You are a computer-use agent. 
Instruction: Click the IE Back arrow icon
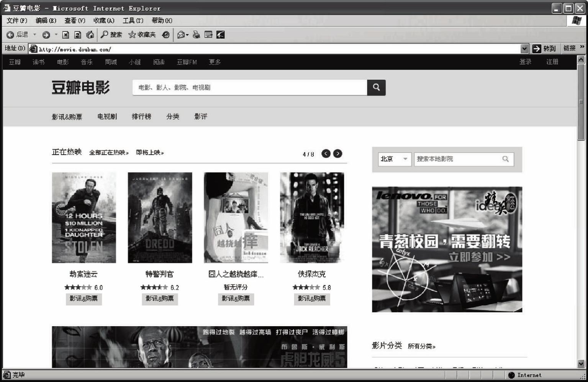coord(10,35)
